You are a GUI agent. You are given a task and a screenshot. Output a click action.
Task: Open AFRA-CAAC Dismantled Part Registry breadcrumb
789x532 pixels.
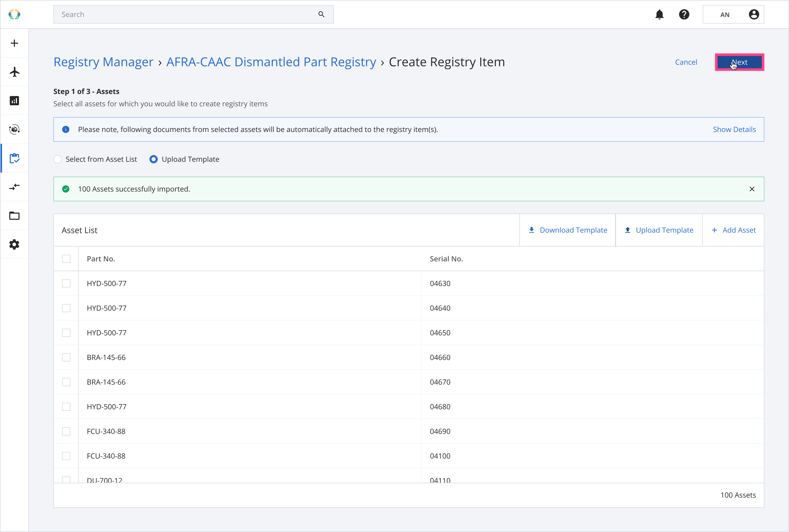(x=271, y=62)
